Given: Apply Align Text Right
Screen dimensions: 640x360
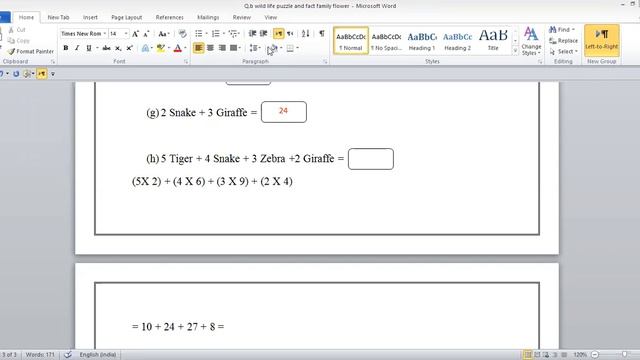Looking at the screenshot, I should pos(222,48).
